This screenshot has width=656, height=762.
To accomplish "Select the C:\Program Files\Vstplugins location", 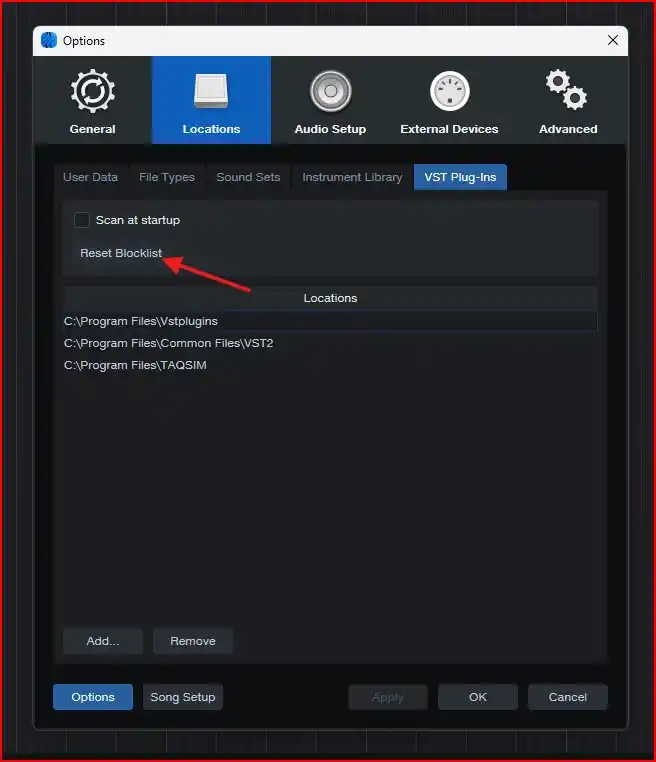I will (330, 321).
